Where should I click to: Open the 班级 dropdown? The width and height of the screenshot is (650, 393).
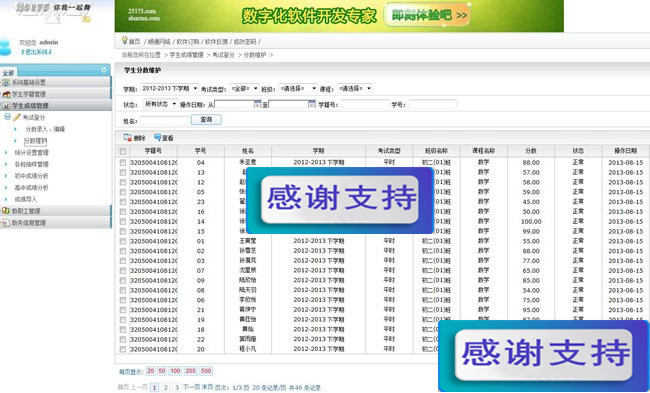(298, 88)
